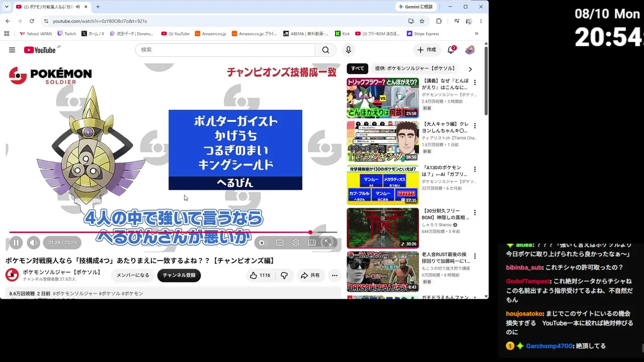The width and height of the screenshot is (644, 362).
Task: Open the Yahoo! JAPAN bookmark
Action: point(36,34)
